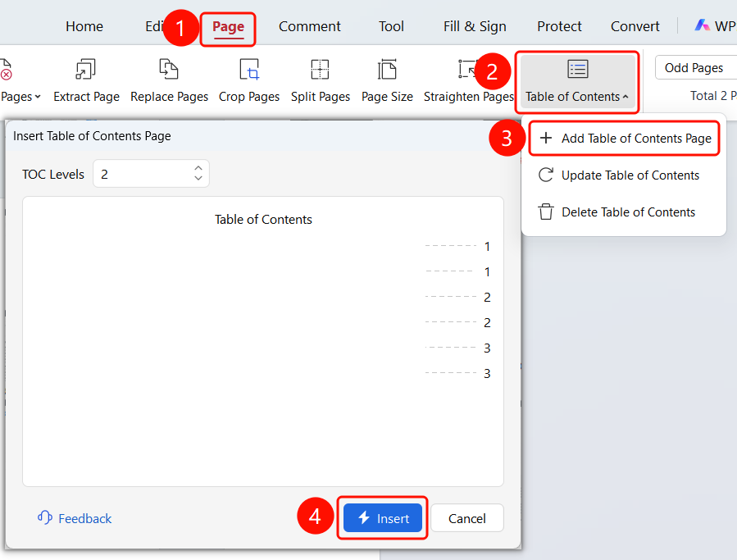737x560 pixels.
Task: Increase TOC Levels with the up arrow
Action: pos(198,168)
